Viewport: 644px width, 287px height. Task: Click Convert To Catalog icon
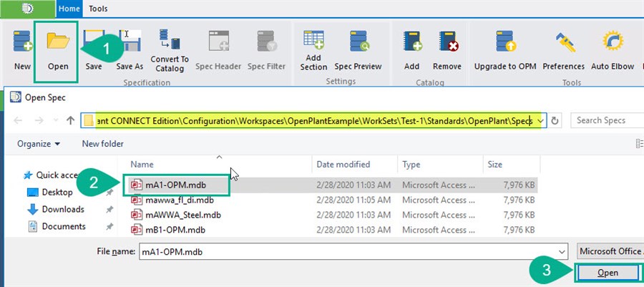pos(169,39)
